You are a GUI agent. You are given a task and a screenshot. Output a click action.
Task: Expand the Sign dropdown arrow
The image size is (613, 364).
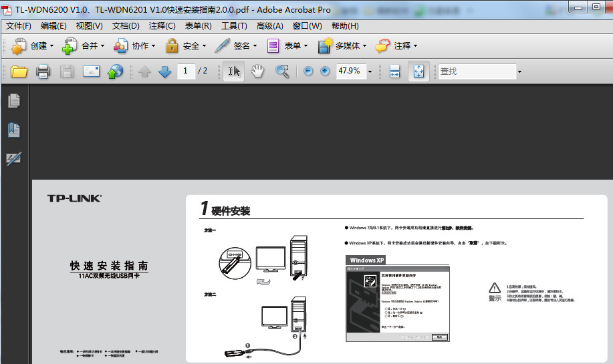point(255,45)
